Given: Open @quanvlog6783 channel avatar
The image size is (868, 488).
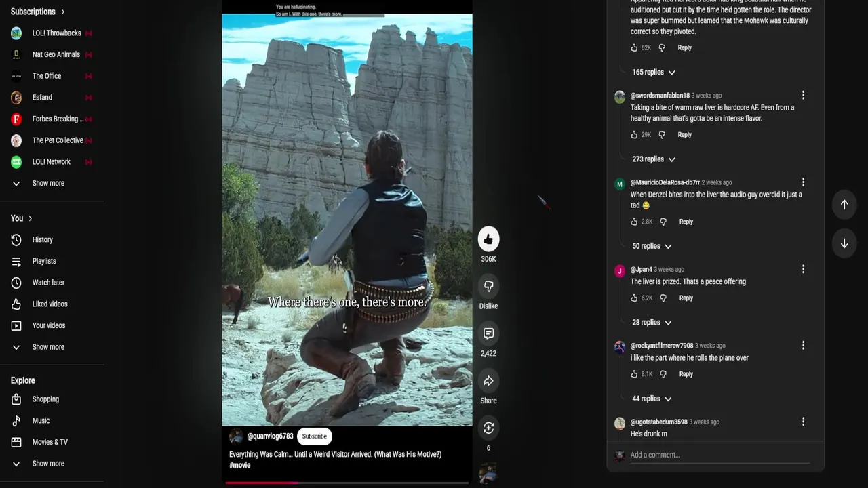Looking at the screenshot, I should pyautogui.click(x=236, y=436).
